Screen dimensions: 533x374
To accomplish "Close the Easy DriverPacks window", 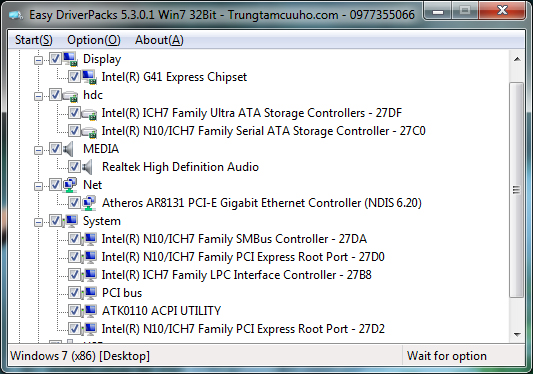I will (502, 11).
